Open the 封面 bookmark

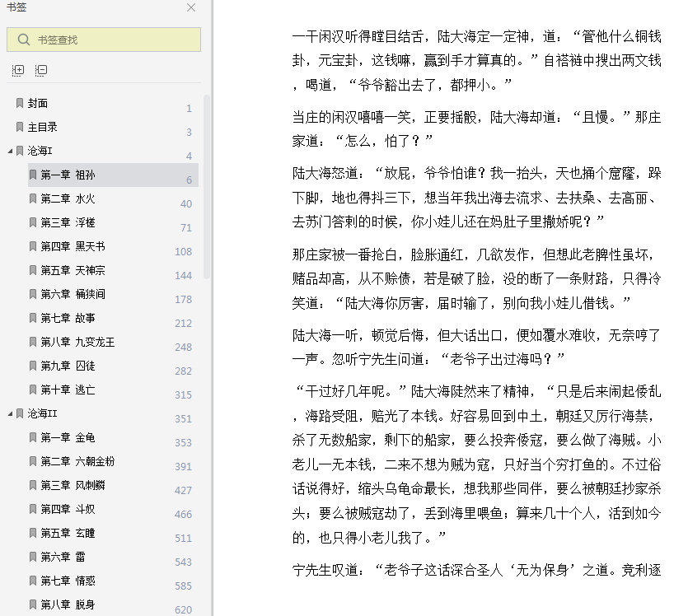(37, 103)
